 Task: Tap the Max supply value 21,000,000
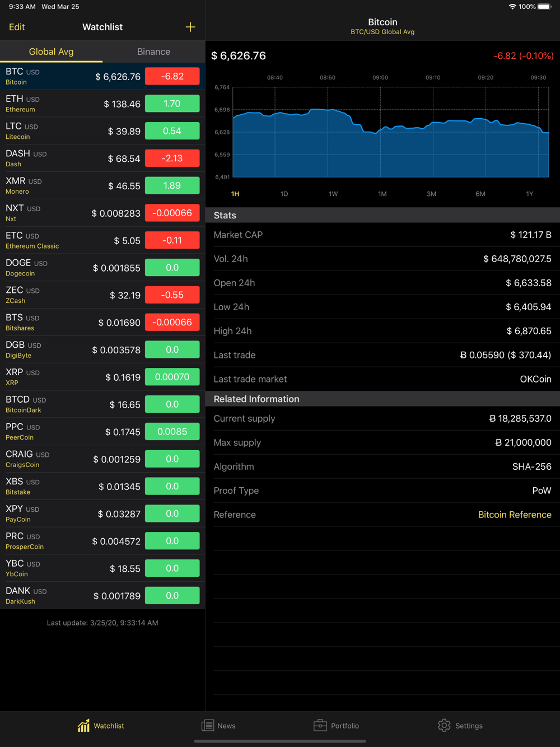pos(524,442)
